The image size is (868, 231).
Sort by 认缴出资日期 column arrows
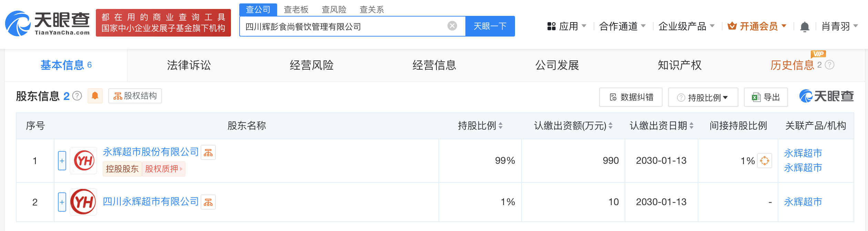pyautogui.click(x=691, y=126)
